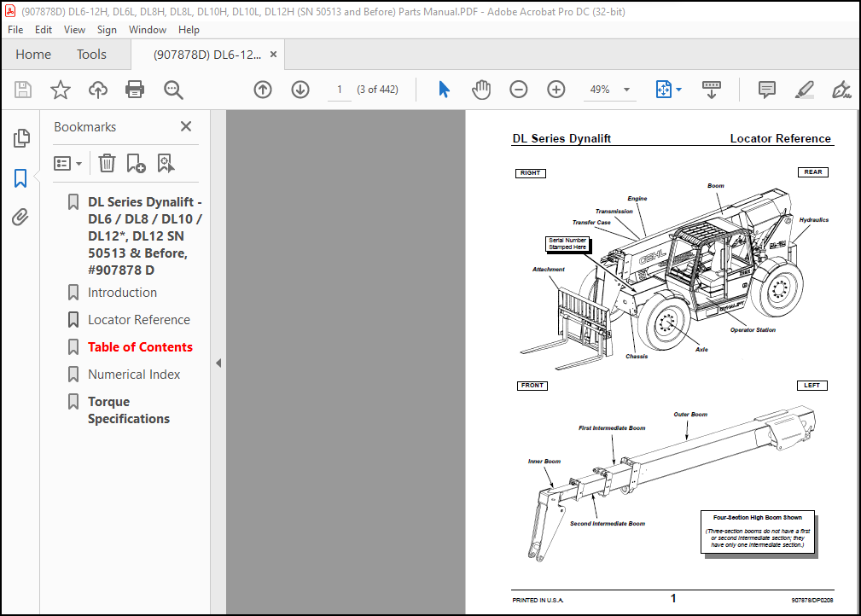Switch to the Tools tab

91,55
